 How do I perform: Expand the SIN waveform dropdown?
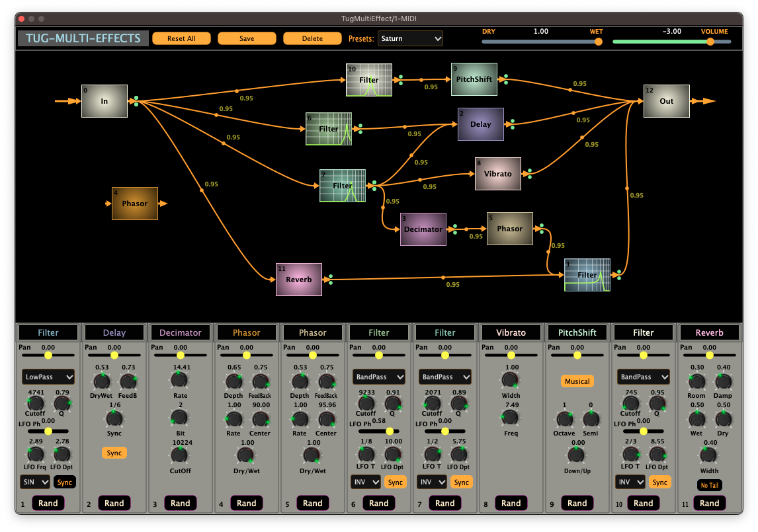[35, 482]
